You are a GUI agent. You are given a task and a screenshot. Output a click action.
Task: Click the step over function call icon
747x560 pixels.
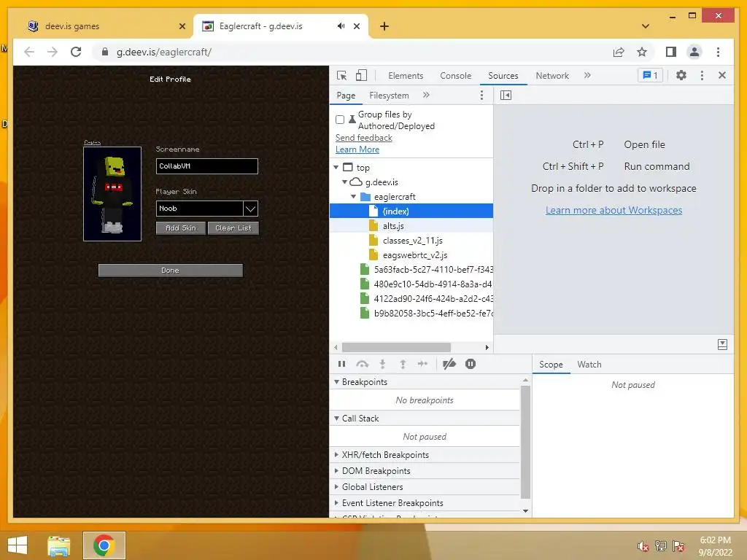[363, 365]
